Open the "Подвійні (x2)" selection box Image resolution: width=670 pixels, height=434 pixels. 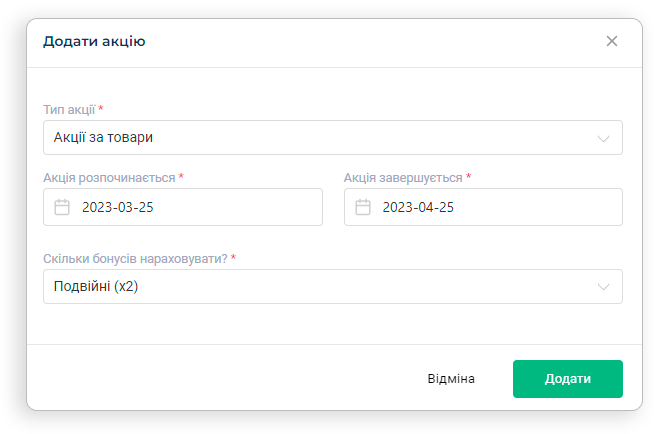point(320,287)
